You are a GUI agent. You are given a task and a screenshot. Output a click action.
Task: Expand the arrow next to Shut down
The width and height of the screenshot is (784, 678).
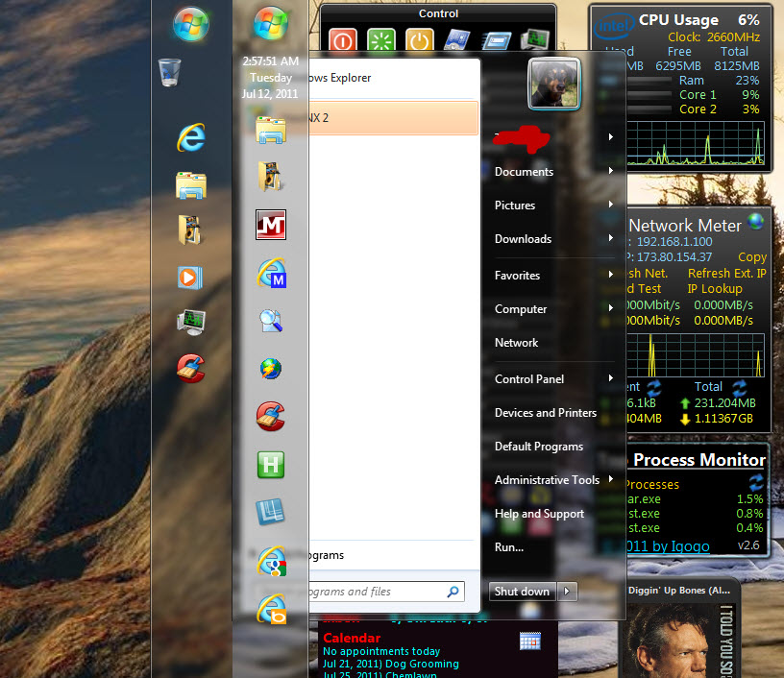pyautogui.click(x=568, y=592)
